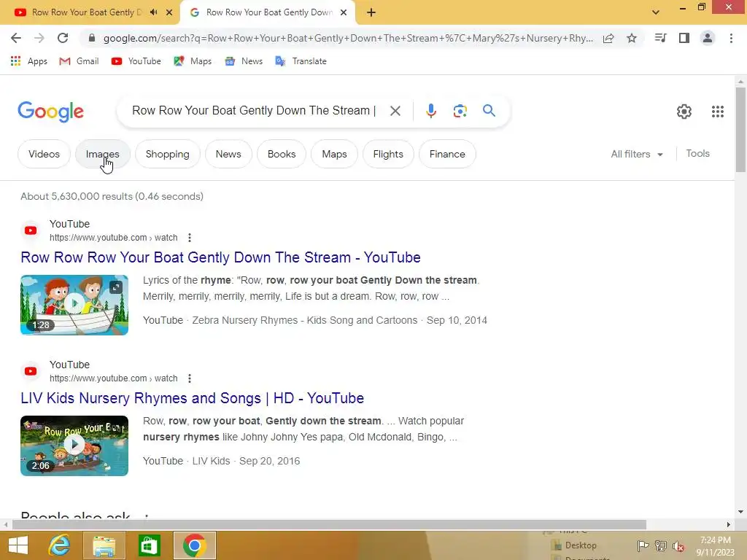747x560 pixels.
Task: Go to Google homepage via logo
Action: pos(50,112)
